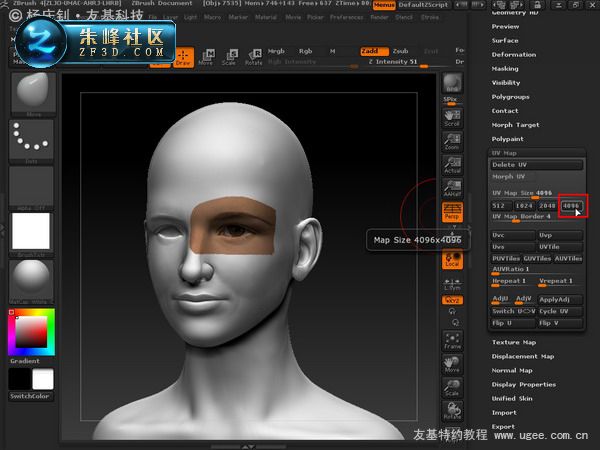Open the white texture picker
This screenshot has width=600, height=450.
31,235
